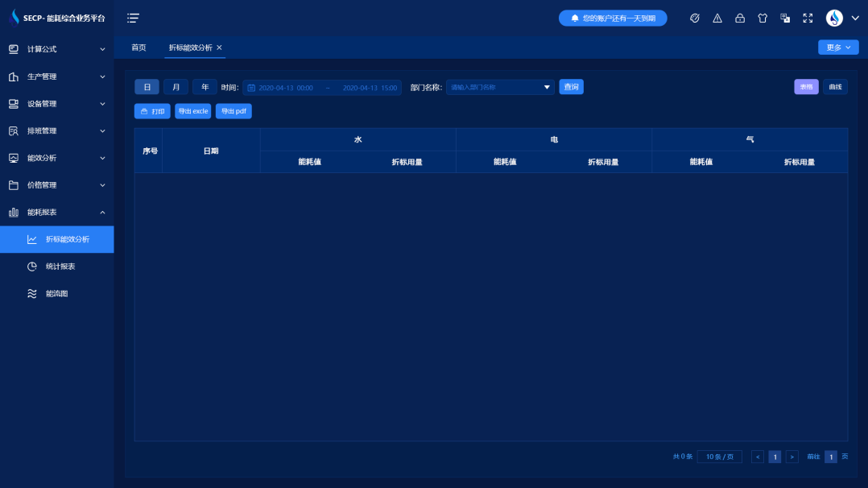The height and width of the screenshot is (488, 868).
Task: Open the theme skin shirt icon
Action: coord(763,18)
